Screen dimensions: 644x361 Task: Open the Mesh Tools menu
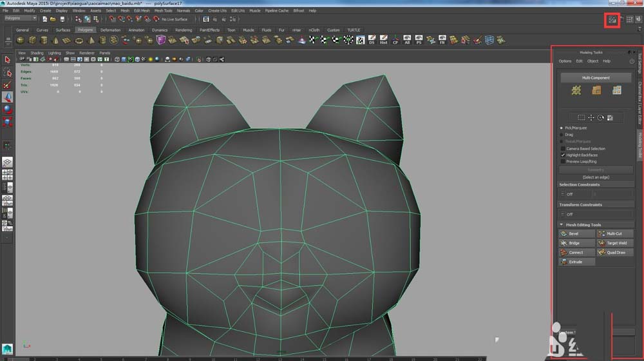click(163, 11)
